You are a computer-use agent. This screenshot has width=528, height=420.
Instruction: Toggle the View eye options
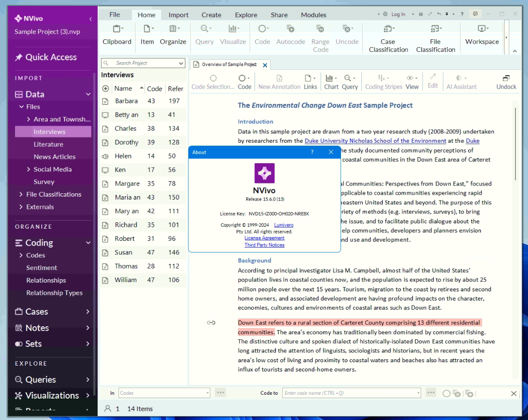point(411,78)
